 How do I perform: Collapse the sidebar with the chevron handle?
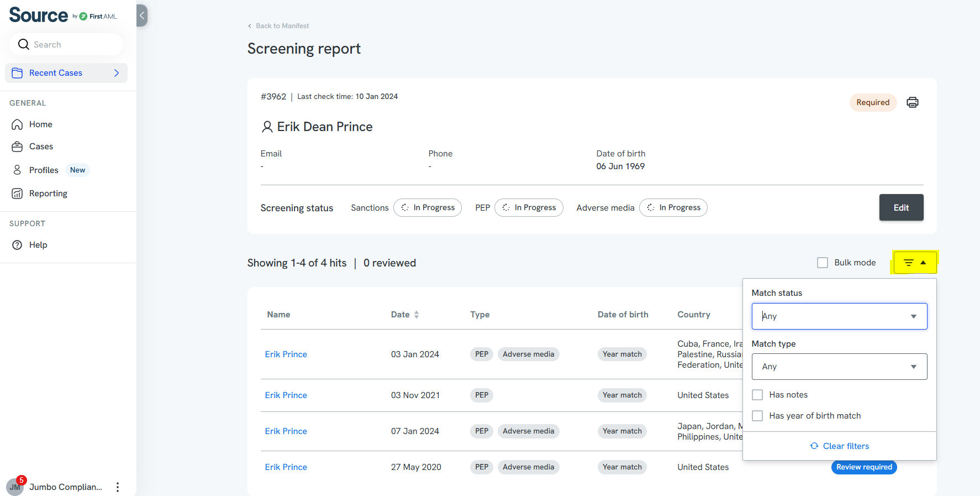point(142,15)
